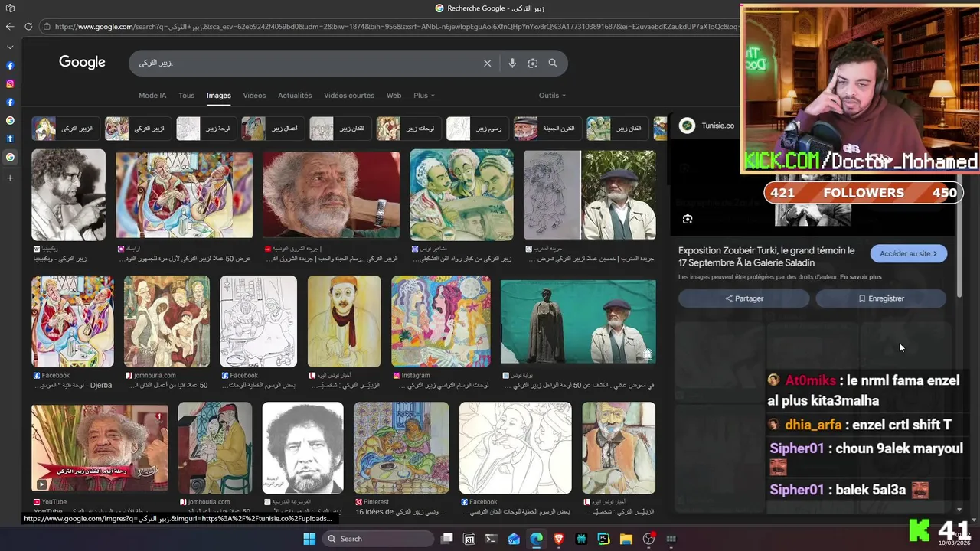
Task: Open the Pinterest 16 idées thumbnail
Action: pos(402,448)
